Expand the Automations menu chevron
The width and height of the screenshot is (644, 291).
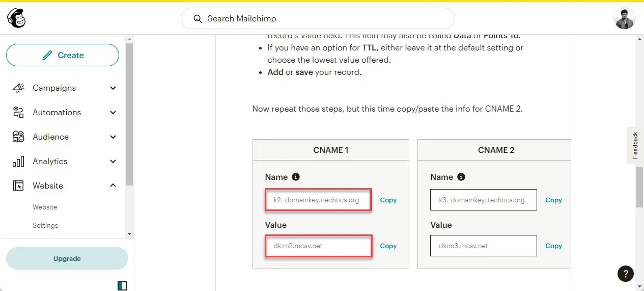click(x=113, y=112)
